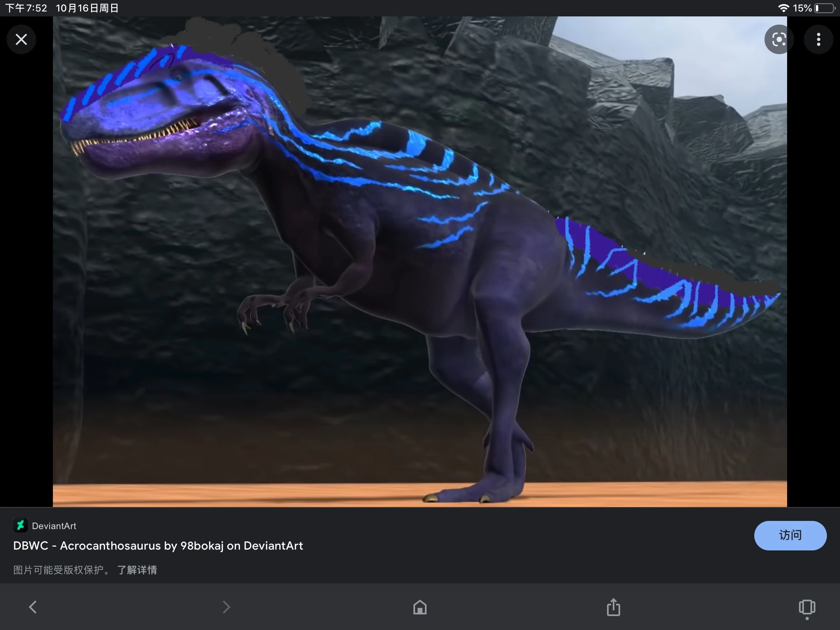Tap the share icon in toolbar
840x630 pixels.
pyautogui.click(x=613, y=607)
